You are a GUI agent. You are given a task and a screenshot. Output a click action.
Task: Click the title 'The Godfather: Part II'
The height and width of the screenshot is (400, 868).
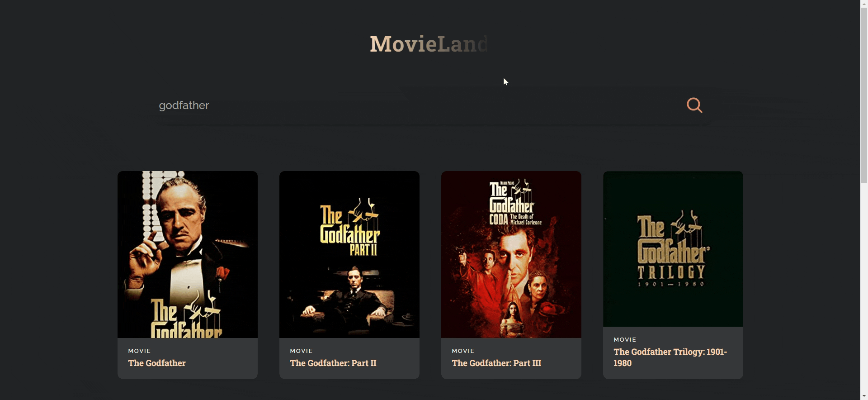pos(333,363)
